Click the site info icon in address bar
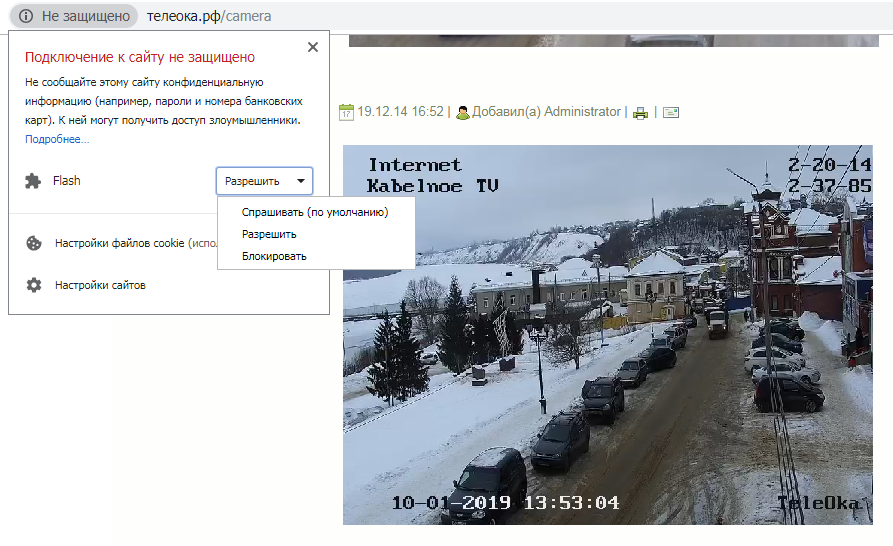Image resolution: width=893 pixels, height=546 pixels. [26, 17]
